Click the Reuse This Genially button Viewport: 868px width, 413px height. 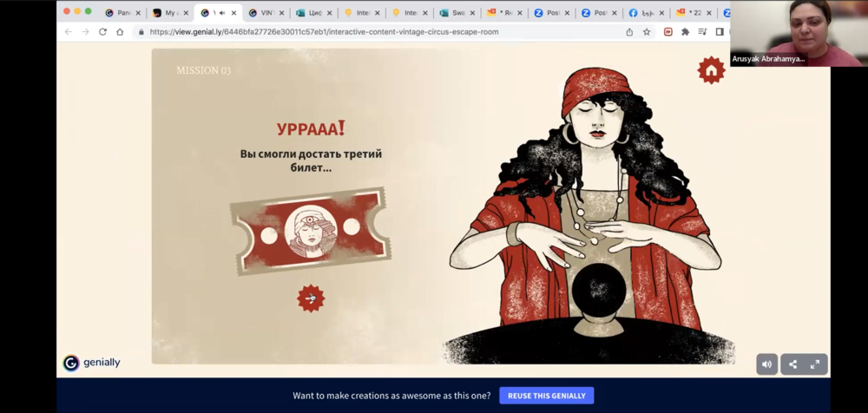pos(546,396)
